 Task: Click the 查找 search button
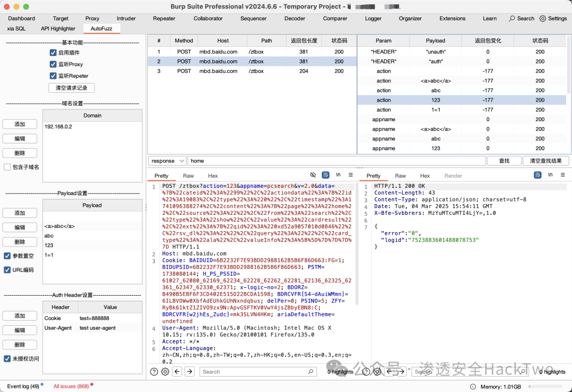pyautogui.click(x=504, y=161)
